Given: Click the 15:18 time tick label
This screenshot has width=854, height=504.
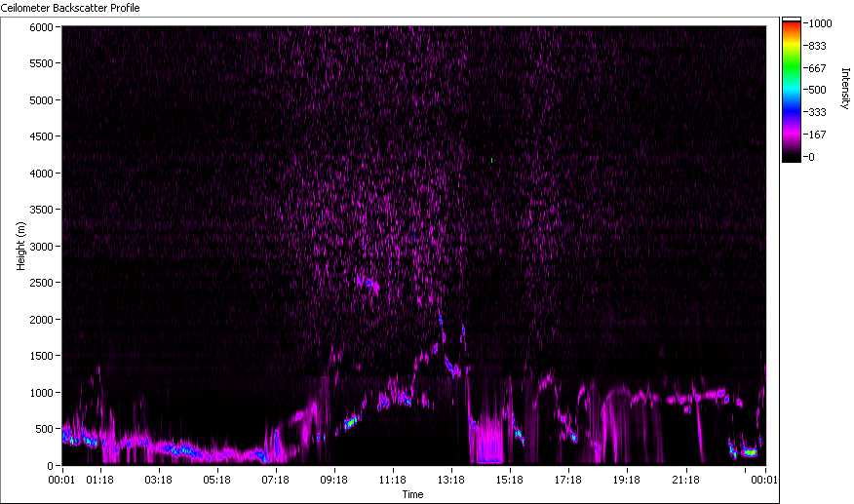Looking at the screenshot, I should click(510, 480).
